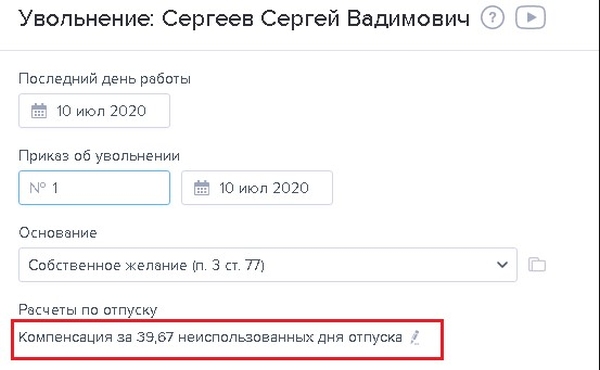This screenshot has height=370, width=600.
Task: Play the video tutorial icon in header
Action: [x=530, y=18]
